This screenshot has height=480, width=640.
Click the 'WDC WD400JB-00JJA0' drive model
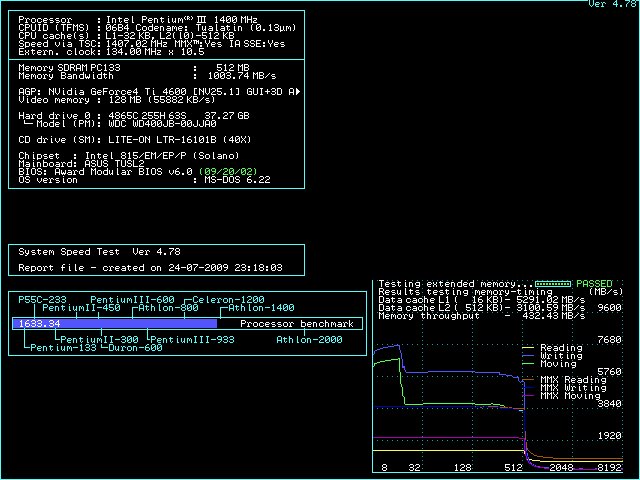(x=162, y=124)
